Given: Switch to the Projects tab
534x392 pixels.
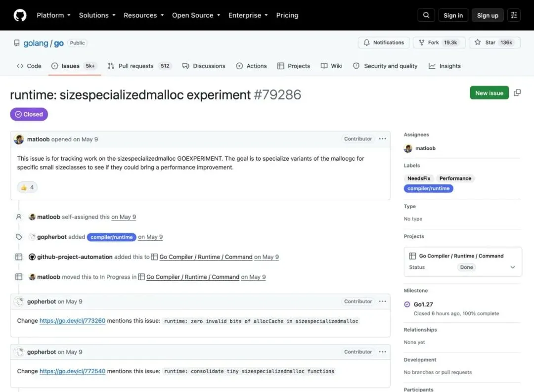Looking at the screenshot, I should 294,66.
